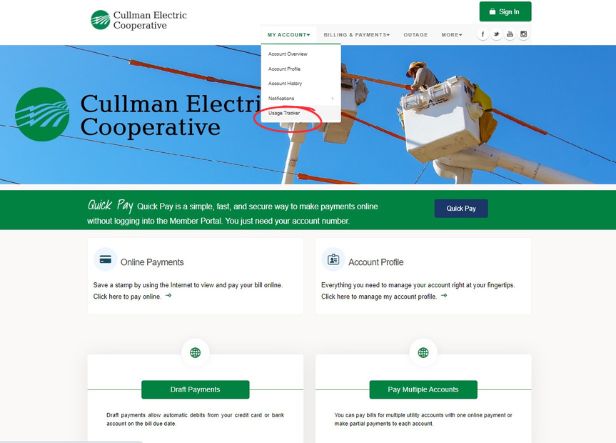Click the blue Quick Pay button
The image size is (616, 443).
461,209
